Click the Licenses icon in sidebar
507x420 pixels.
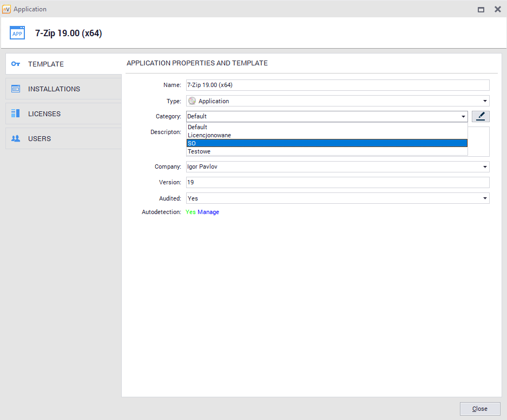click(x=16, y=114)
